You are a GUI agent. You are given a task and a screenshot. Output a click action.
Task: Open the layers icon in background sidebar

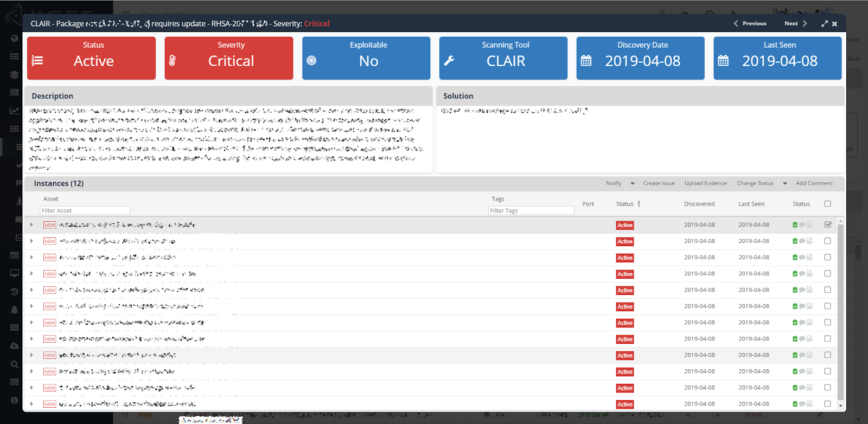(x=15, y=75)
